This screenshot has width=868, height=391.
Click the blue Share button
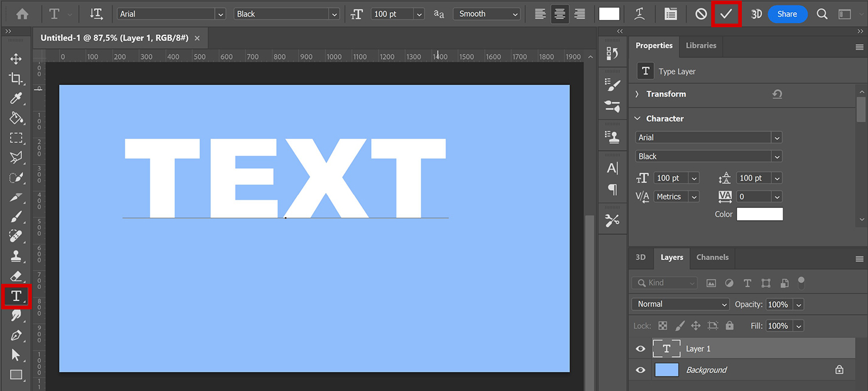(788, 13)
